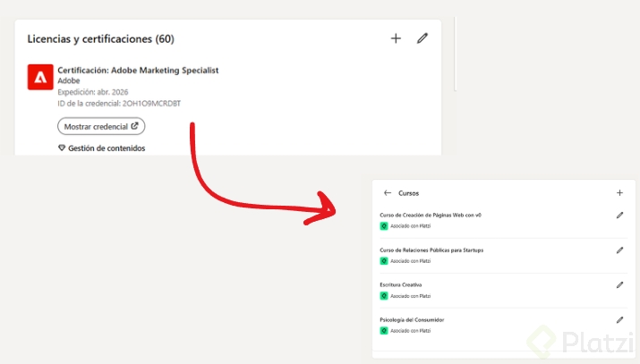Open the Escritura Creativa course title
The width and height of the screenshot is (640, 364).
tap(401, 284)
